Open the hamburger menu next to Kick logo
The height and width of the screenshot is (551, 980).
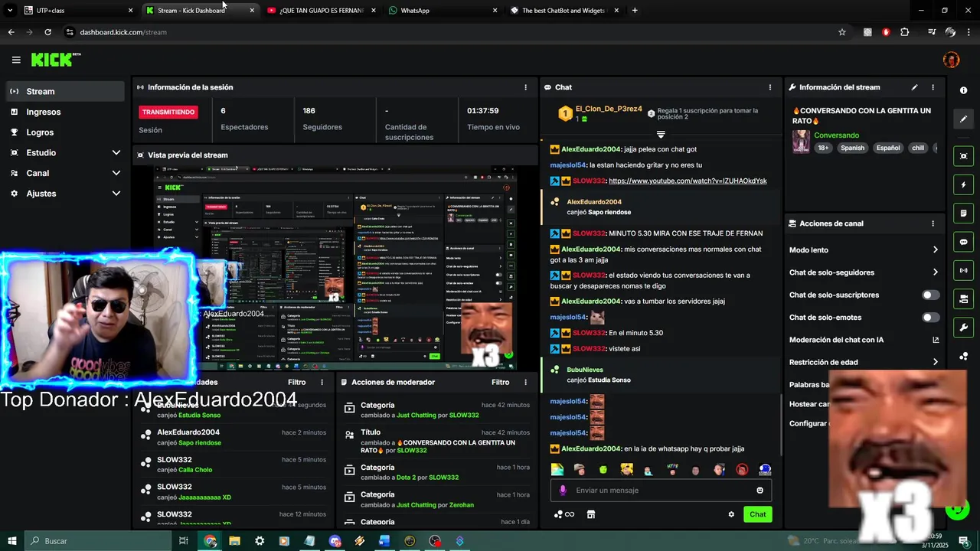tap(16, 60)
